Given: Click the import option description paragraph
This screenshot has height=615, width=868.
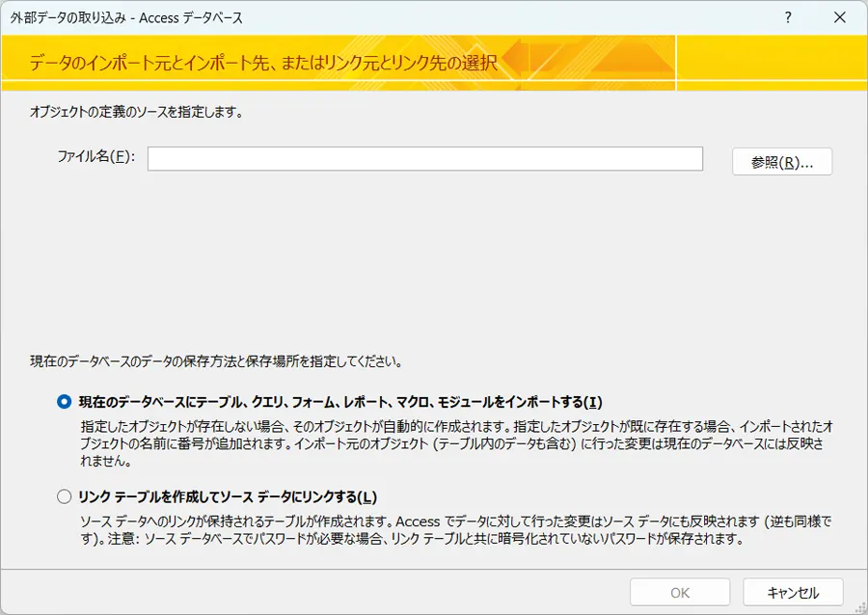Looking at the screenshot, I should click(x=455, y=442).
